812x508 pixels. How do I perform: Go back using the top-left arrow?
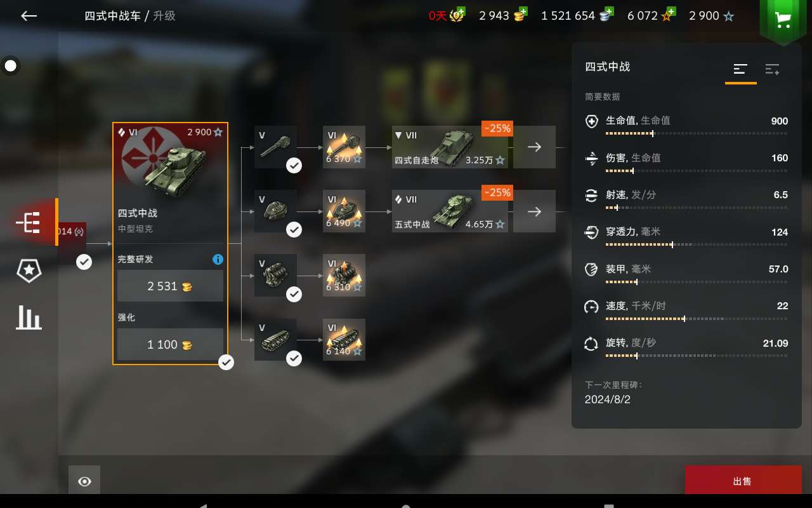click(x=29, y=16)
